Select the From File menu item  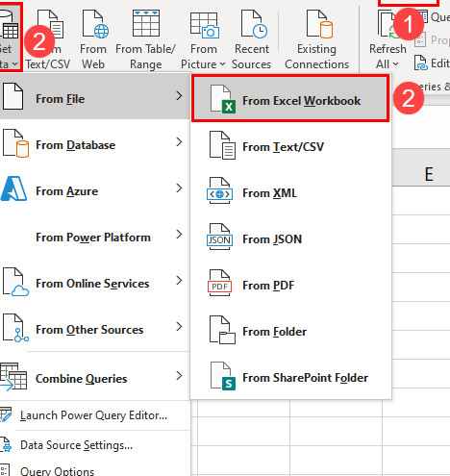pyautogui.click(x=95, y=96)
